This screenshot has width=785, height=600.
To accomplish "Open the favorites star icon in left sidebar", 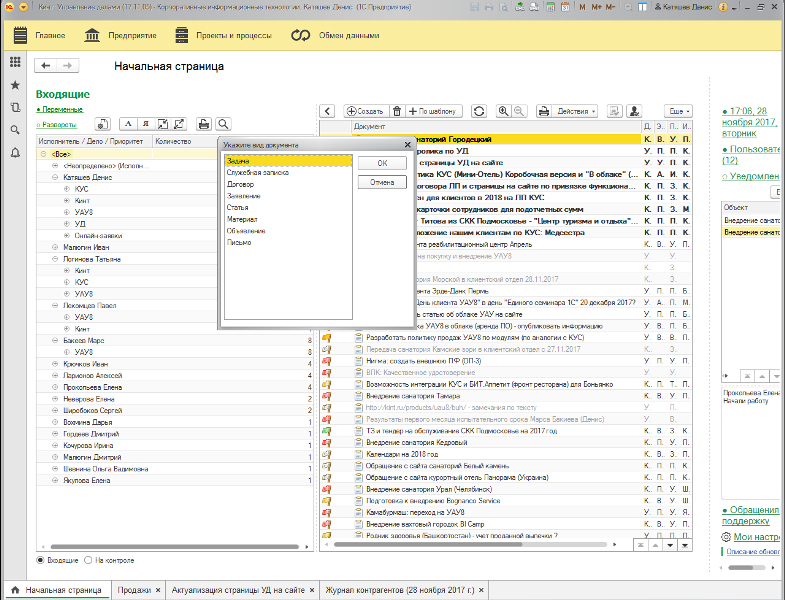I will 15,84.
